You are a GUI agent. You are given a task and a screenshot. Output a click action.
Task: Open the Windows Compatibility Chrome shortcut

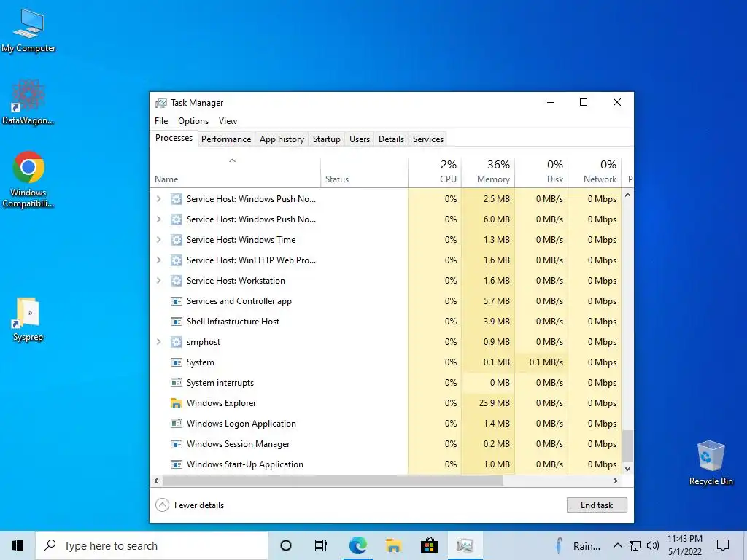click(28, 179)
